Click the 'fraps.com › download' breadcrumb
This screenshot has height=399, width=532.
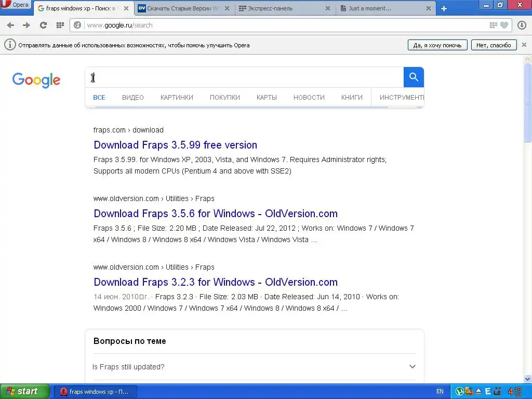click(x=128, y=130)
